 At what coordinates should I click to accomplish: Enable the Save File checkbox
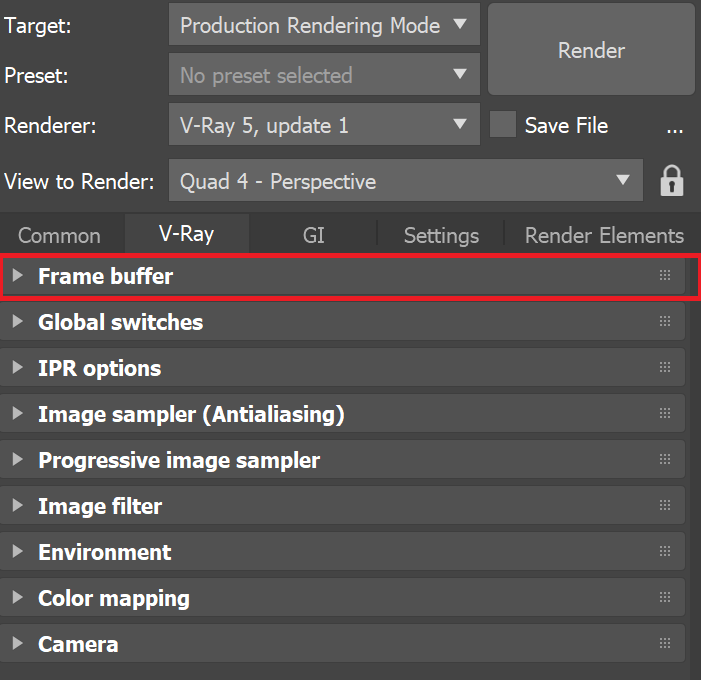click(503, 125)
